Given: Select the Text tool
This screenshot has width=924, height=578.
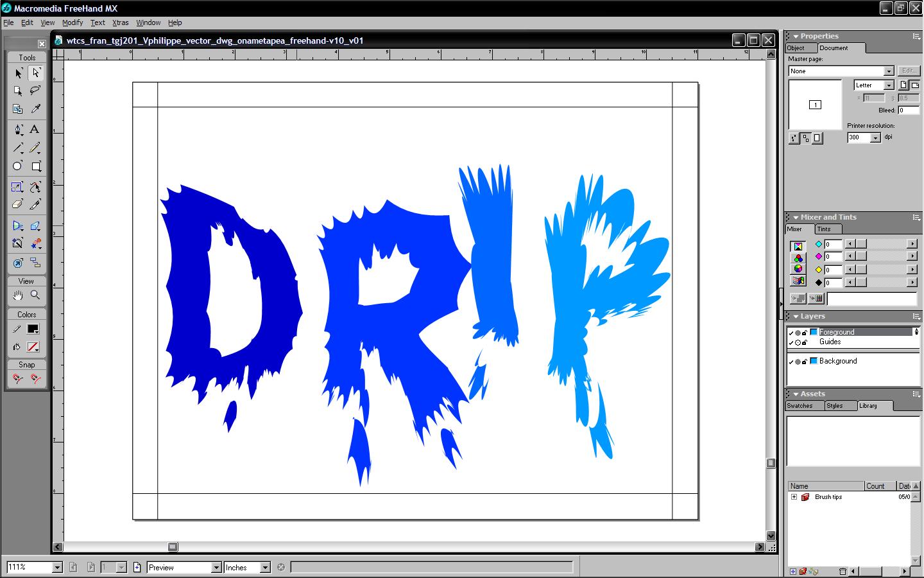Looking at the screenshot, I should 35,129.
